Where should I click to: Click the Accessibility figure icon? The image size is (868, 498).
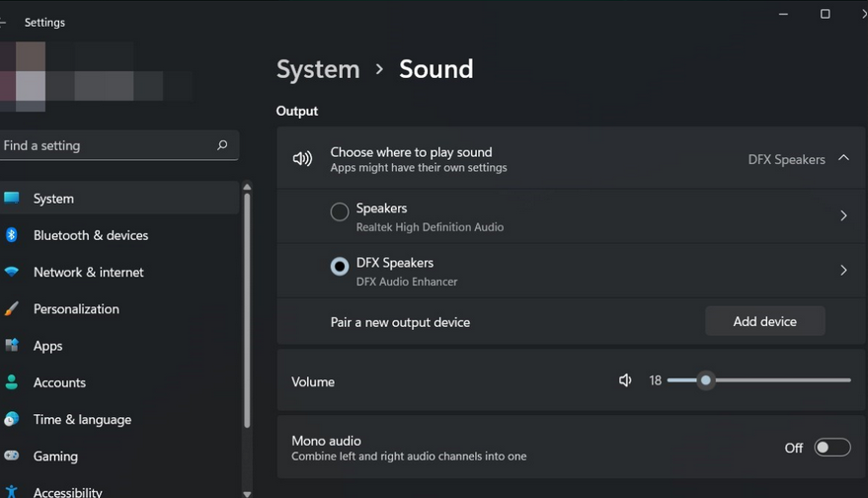pyautogui.click(x=11, y=491)
